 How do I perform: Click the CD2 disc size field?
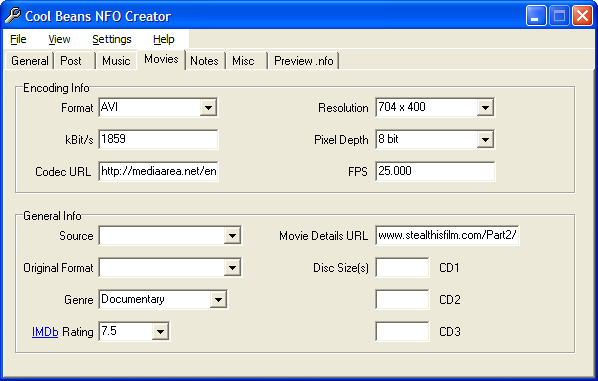[402, 299]
